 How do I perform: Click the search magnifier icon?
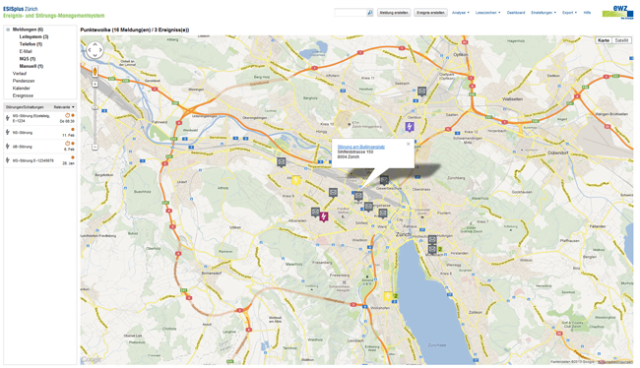[370, 13]
